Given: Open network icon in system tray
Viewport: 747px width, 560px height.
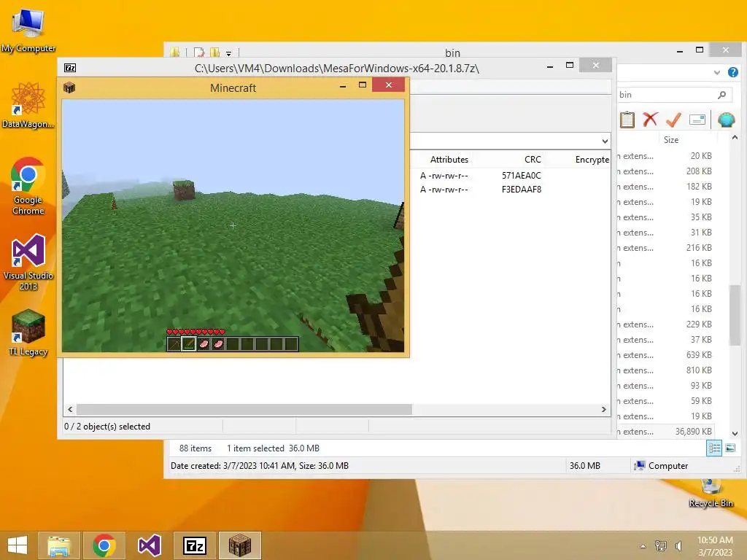Looking at the screenshot, I should (661, 545).
